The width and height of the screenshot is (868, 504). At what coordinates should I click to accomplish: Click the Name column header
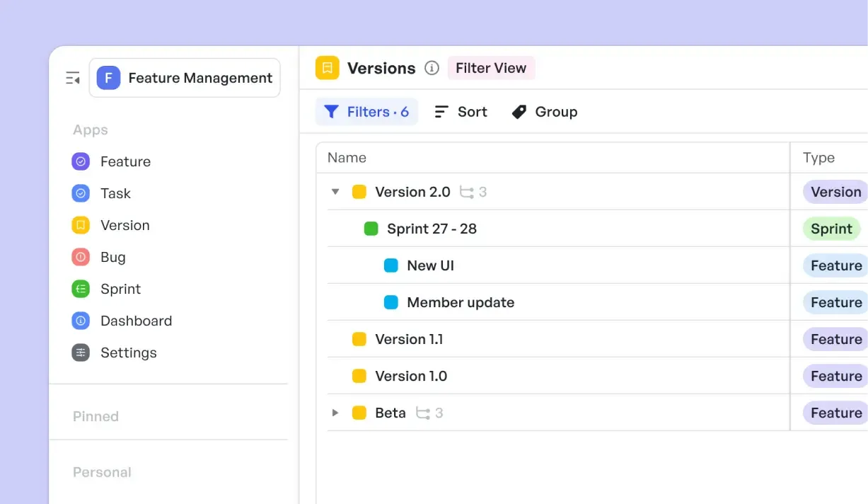[x=347, y=158]
